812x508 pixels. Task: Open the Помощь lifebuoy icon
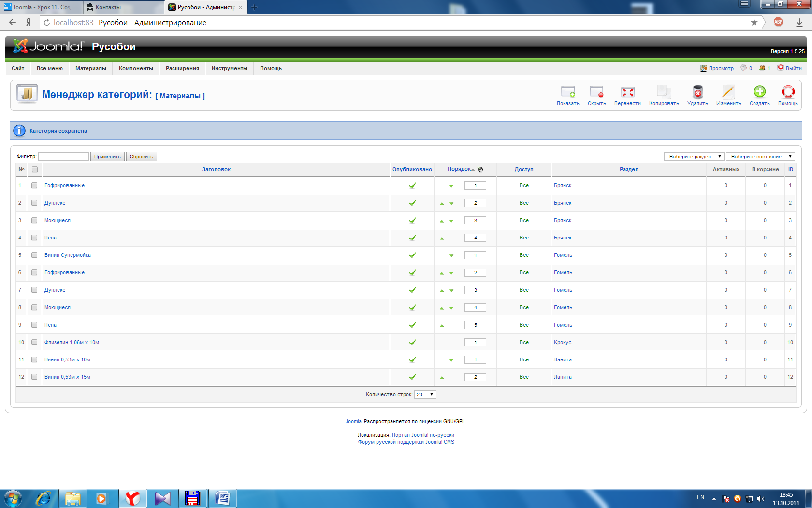click(x=788, y=92)
